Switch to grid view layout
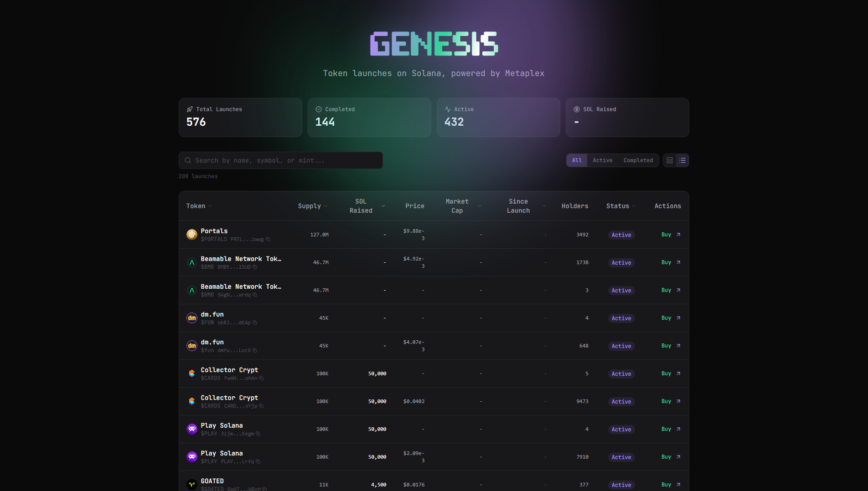The width and height of the screenshot is (868, 491). point(670,160)
